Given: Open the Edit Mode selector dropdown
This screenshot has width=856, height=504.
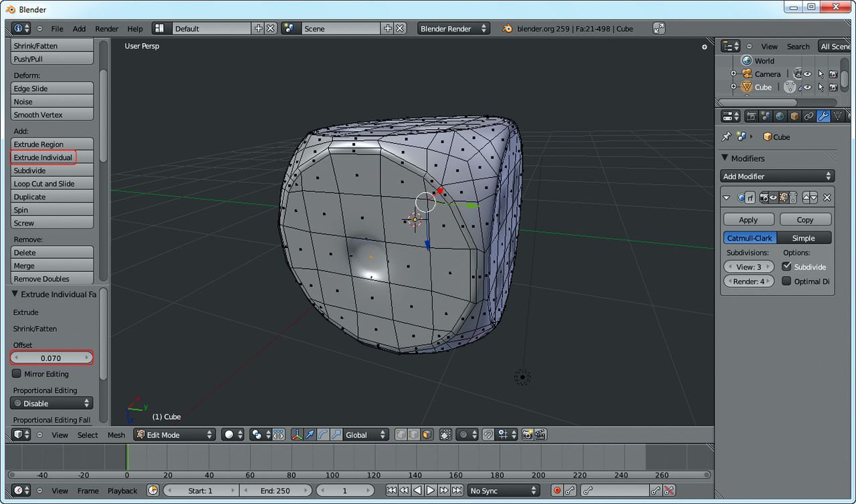Looking at the screenshot, I should (x=174, y=434).
